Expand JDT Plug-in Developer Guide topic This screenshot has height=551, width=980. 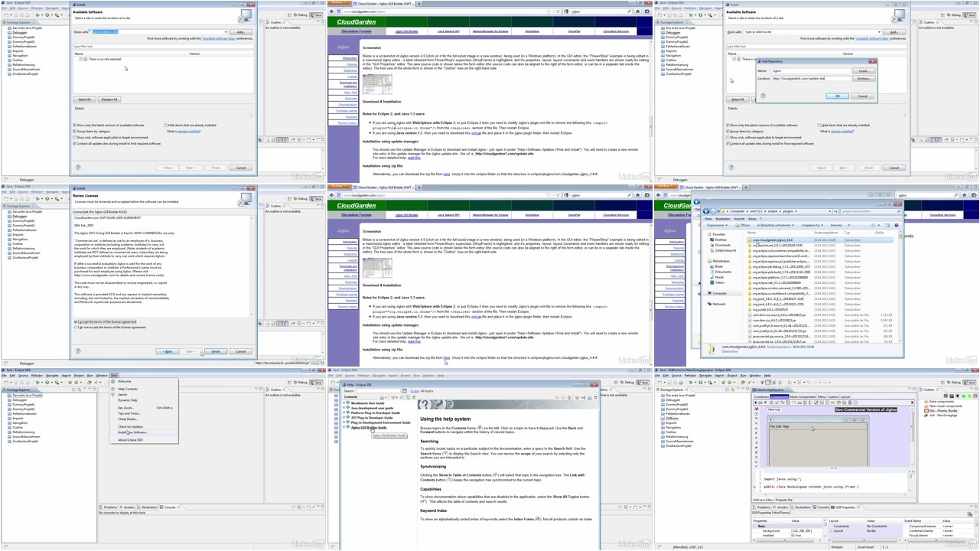pyautogui.click(x=343, y=417)
